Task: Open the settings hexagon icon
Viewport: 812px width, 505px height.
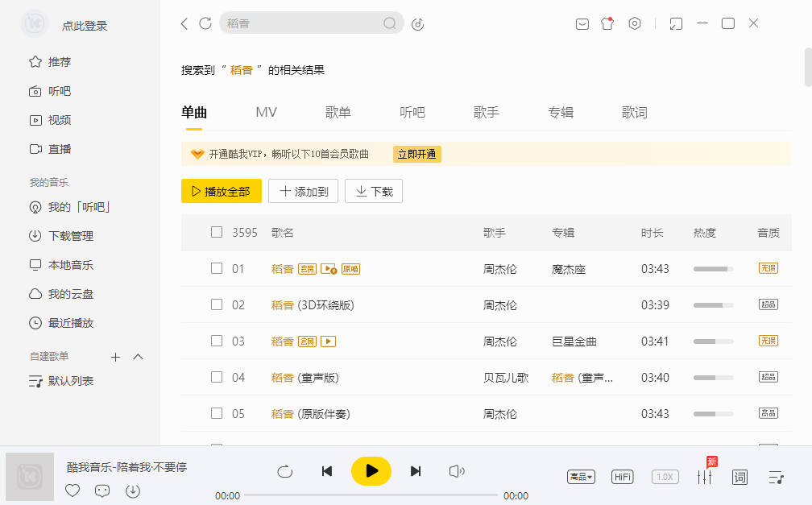Action: coord(635,23)
